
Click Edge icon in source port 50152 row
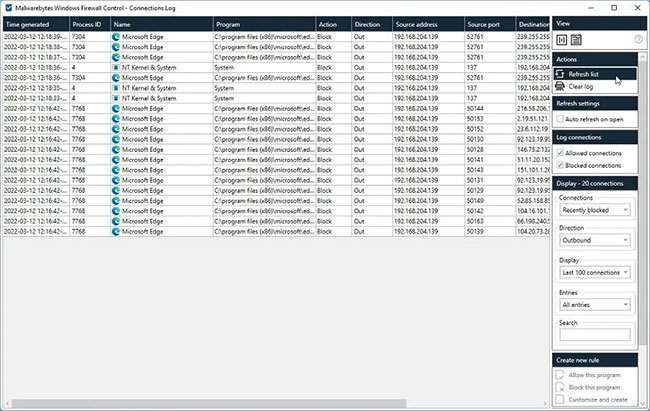pos(116,129)
